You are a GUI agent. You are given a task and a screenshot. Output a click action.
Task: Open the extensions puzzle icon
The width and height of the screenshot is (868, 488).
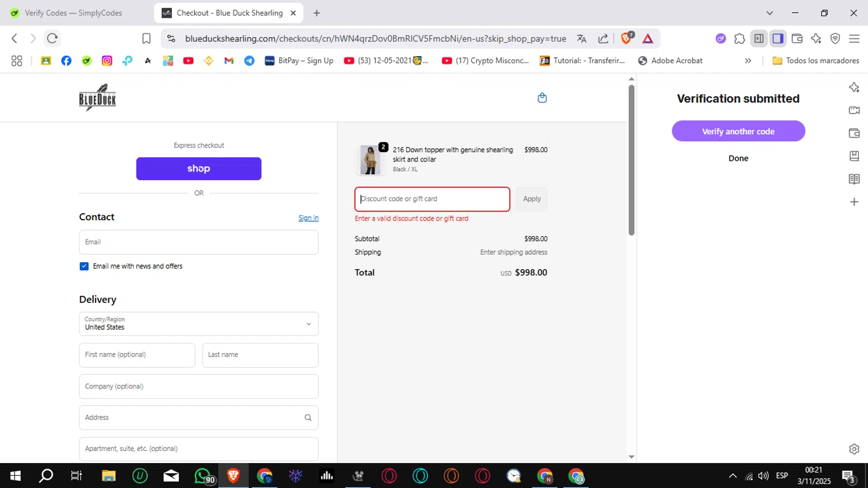pyautogui.click(x=740, y=38)
